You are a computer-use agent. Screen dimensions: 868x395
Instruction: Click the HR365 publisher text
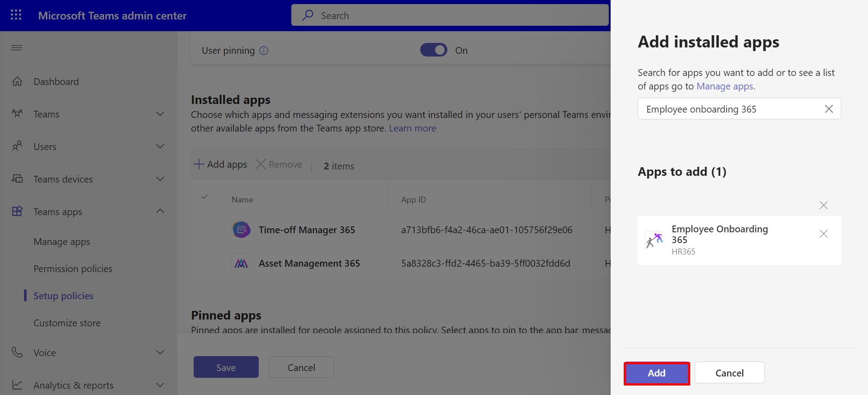683,252
